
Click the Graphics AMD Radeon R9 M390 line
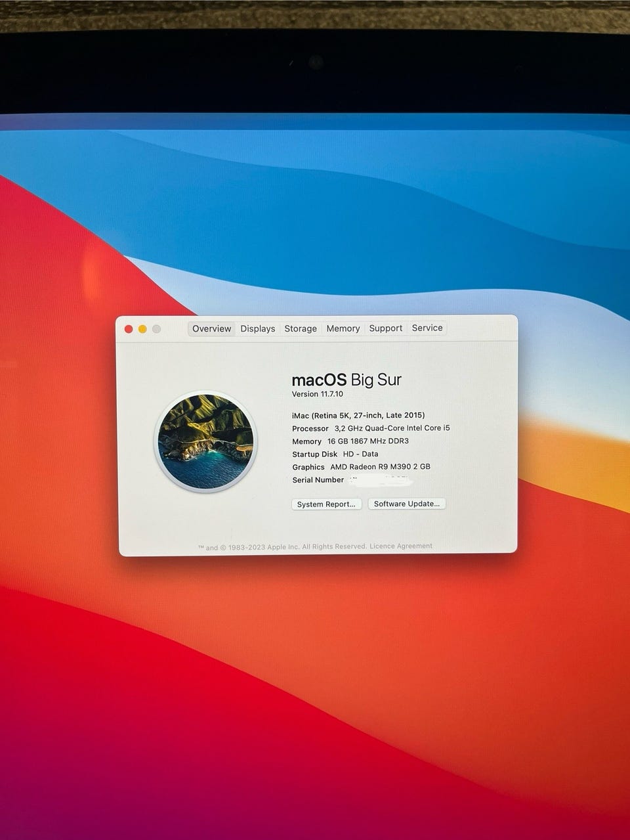[361, 467]
